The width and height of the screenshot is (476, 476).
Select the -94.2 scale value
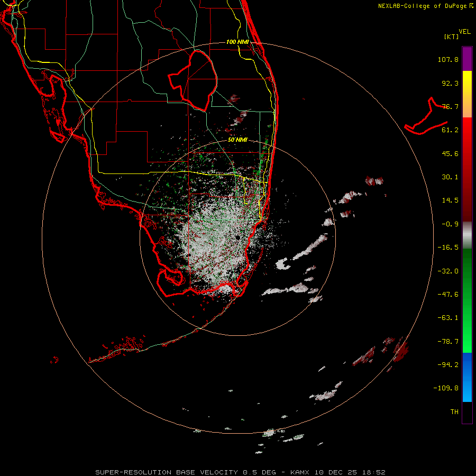[x=448, y=365]
